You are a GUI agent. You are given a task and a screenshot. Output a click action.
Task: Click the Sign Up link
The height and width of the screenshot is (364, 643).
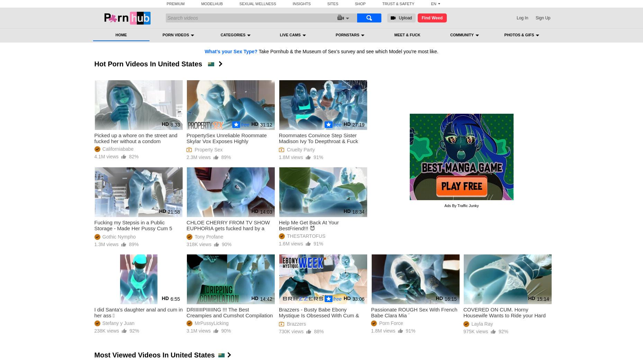pyautogui.click(x=543, y=18)
